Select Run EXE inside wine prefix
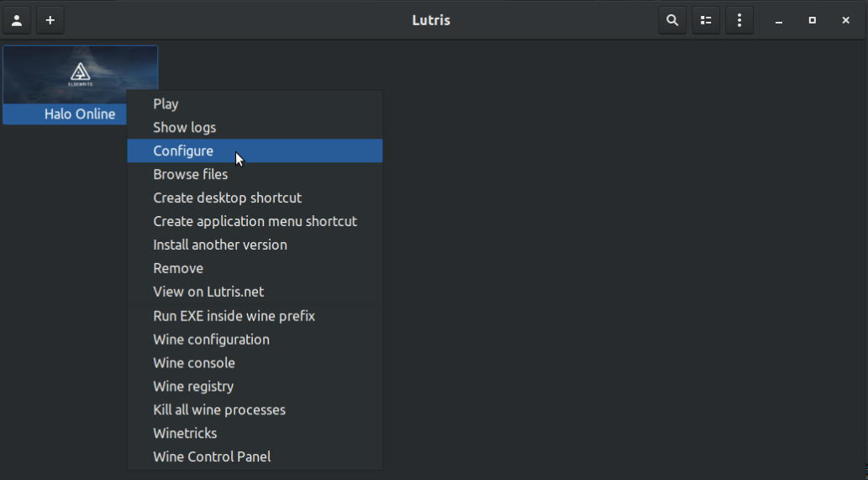 [x=255, y=316]
